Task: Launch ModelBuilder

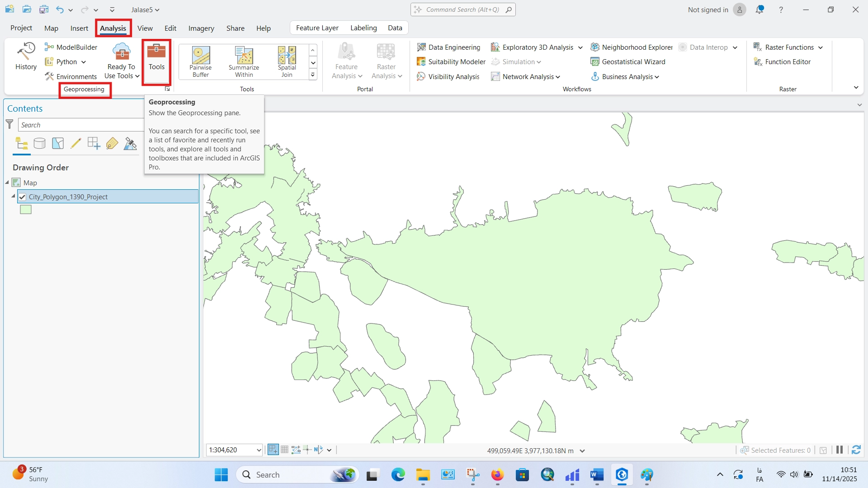Action: coord(71,47)
